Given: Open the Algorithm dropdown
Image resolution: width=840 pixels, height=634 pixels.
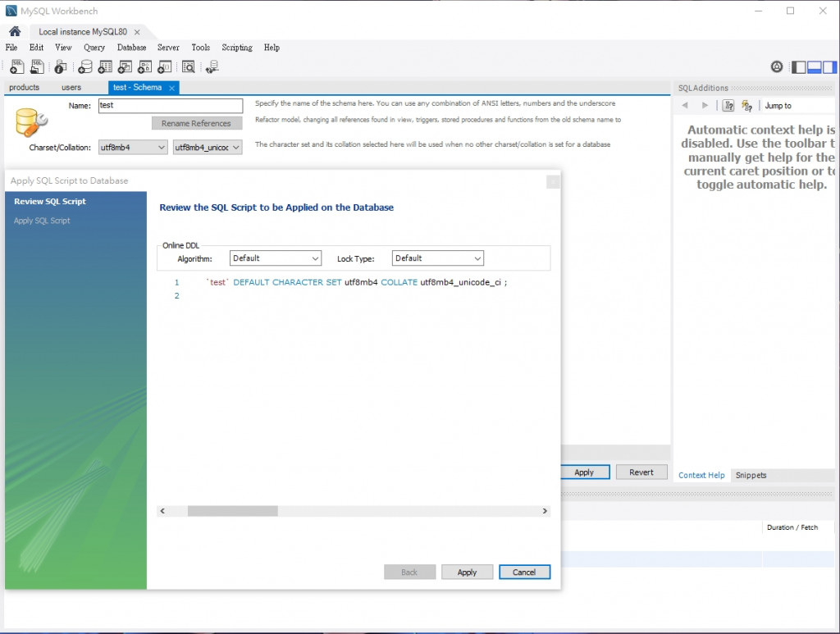Looking at the screenshot, I should point(276,258).
